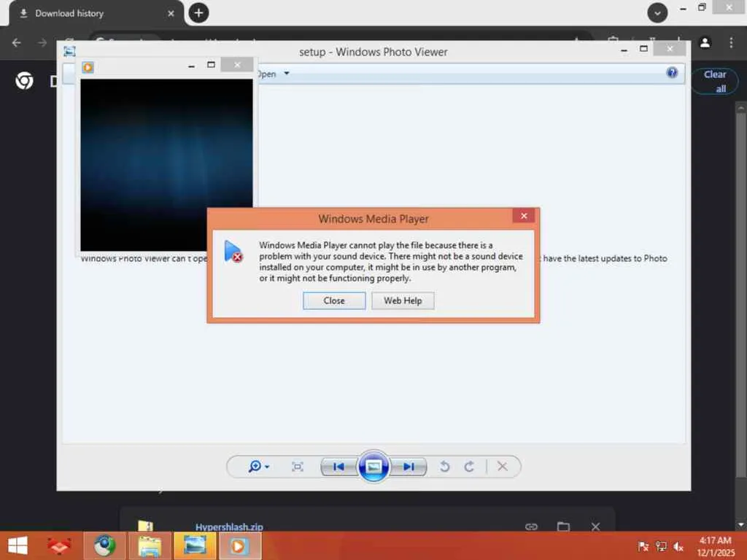Open the Chrome three-dot menu
The image size is (747, 560).
point(731,42)
